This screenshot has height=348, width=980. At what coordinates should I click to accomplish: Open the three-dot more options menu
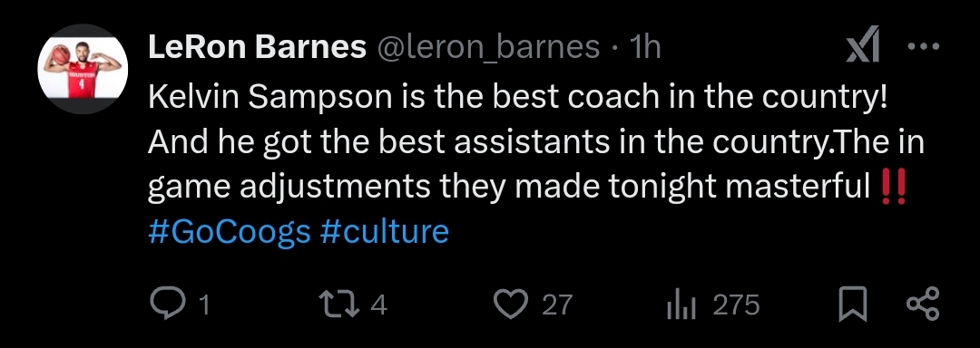click(x=923, y=46)
